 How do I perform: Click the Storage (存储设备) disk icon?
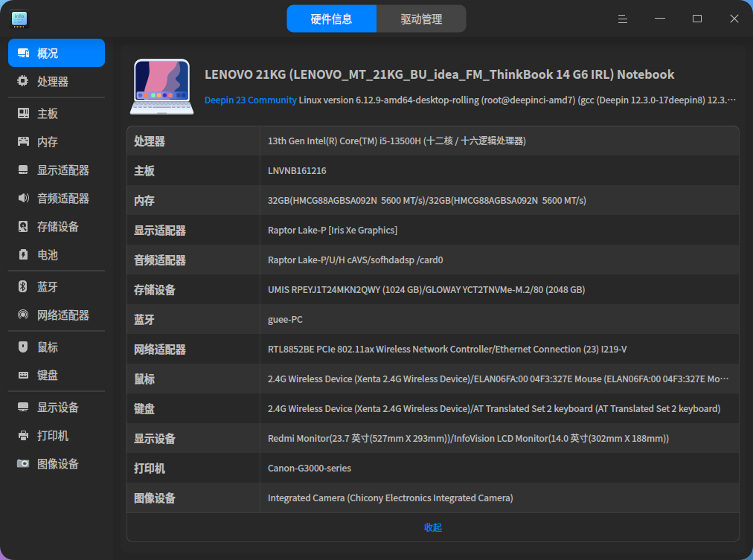[x=23, y=227]
